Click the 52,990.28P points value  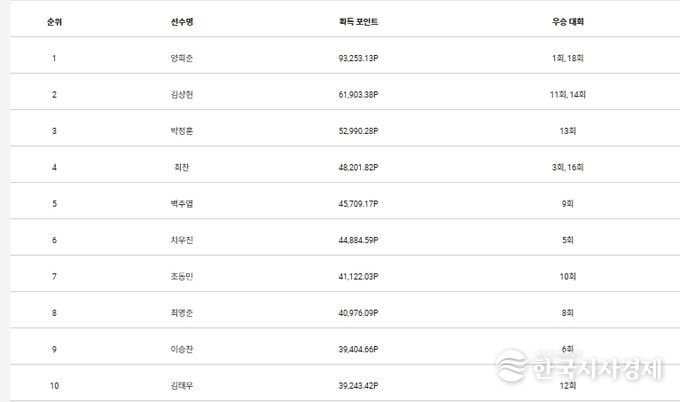tap(359, 131)
